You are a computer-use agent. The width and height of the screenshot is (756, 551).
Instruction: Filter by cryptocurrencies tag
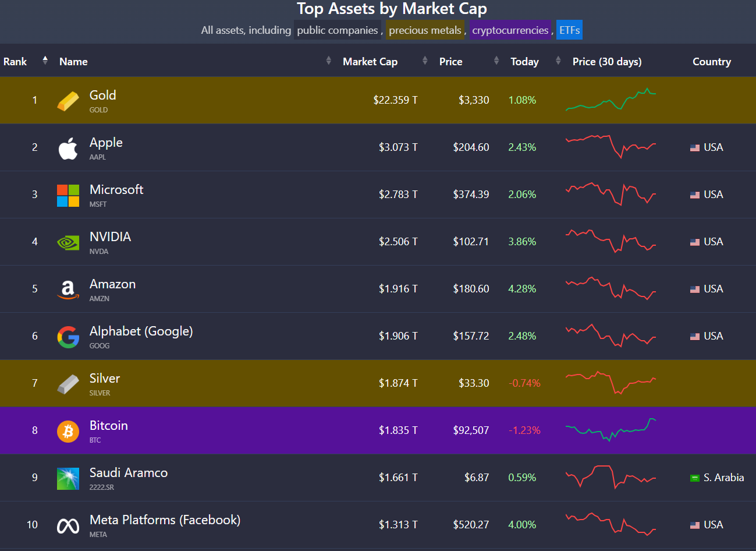tap(510, 30)
